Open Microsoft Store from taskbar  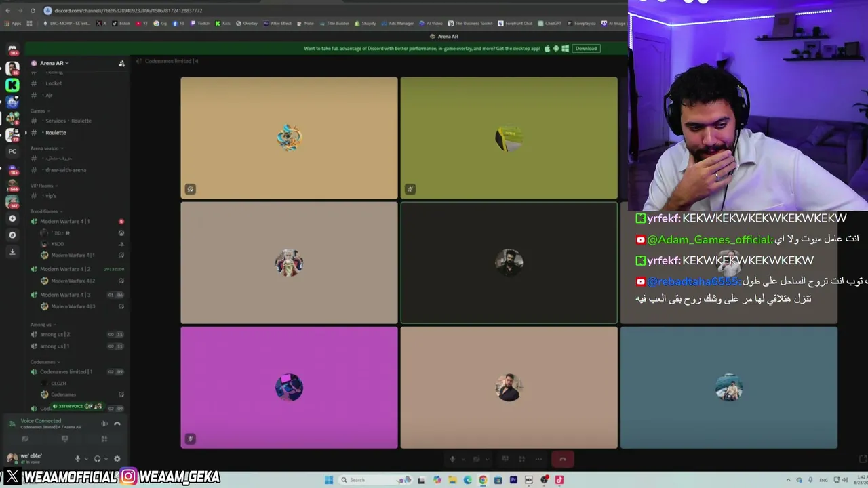tap(498, 480)
